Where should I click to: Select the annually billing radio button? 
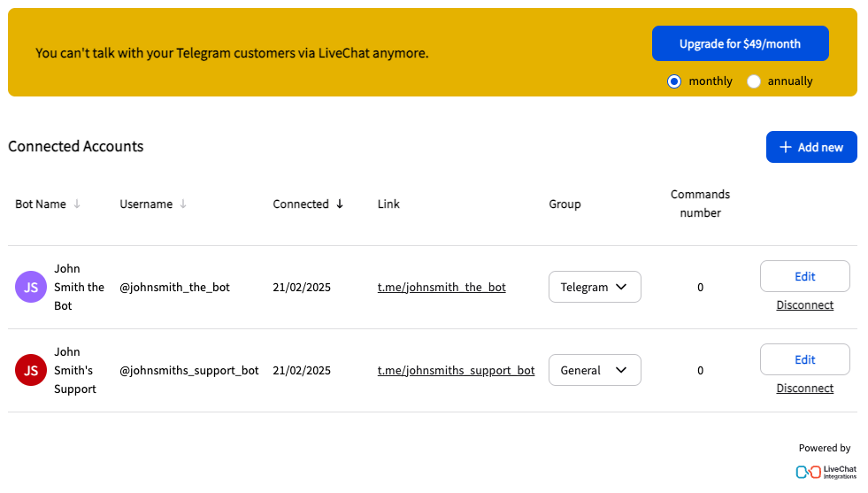click(753, 81)
